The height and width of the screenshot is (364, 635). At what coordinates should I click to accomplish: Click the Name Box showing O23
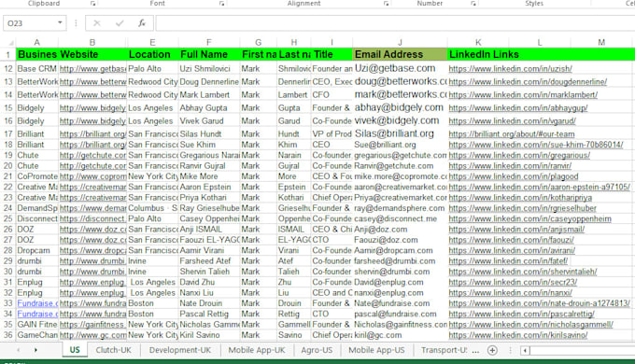pos(30,23)
